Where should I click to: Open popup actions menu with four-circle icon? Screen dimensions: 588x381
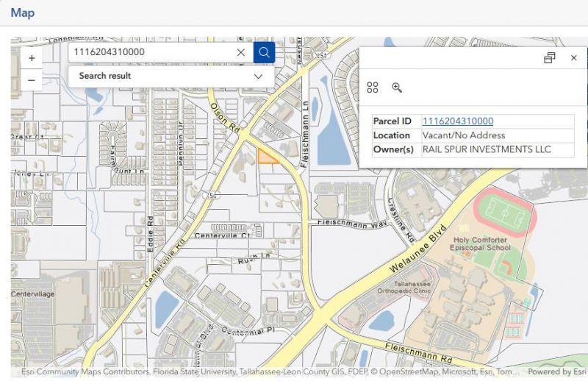[x=373, y=88]
